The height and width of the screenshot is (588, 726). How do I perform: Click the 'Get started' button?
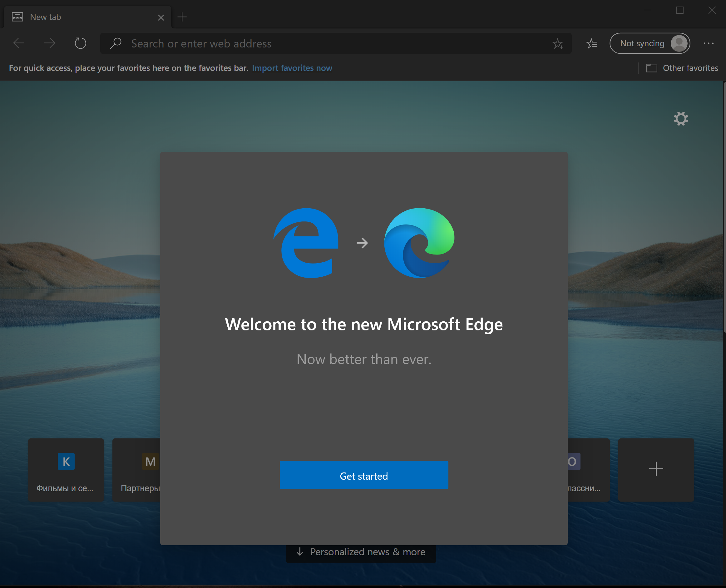click(363, 475)
